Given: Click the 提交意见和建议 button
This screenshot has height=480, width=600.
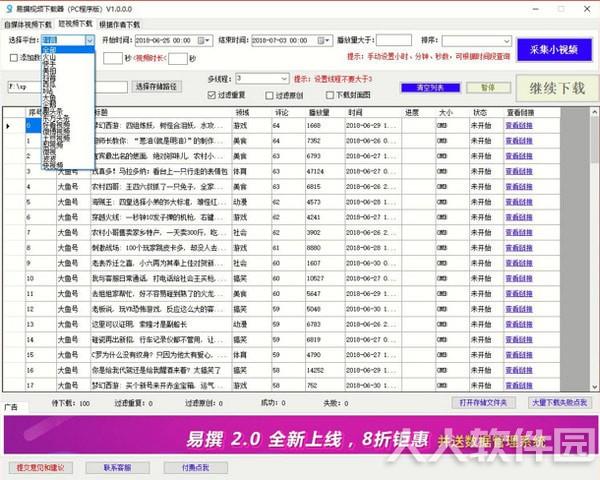Looking at the screenshot, I should 41,468.
